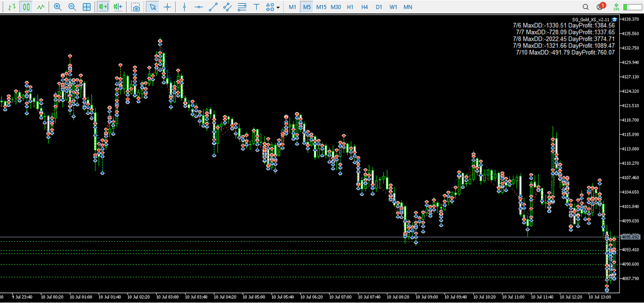
Task: Open account notifications with red badge
Action: (x=601, y=6)
